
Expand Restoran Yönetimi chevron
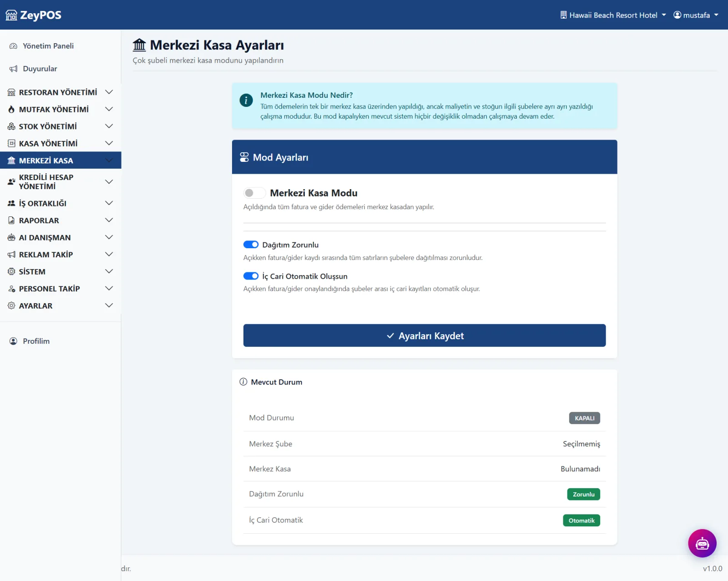pos(109,92)
